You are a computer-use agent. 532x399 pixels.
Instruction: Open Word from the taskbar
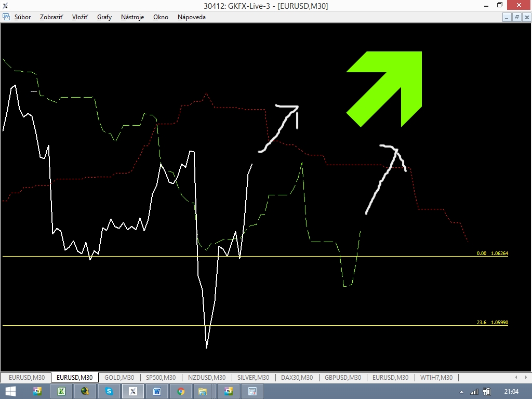click(x=157, y=391)
